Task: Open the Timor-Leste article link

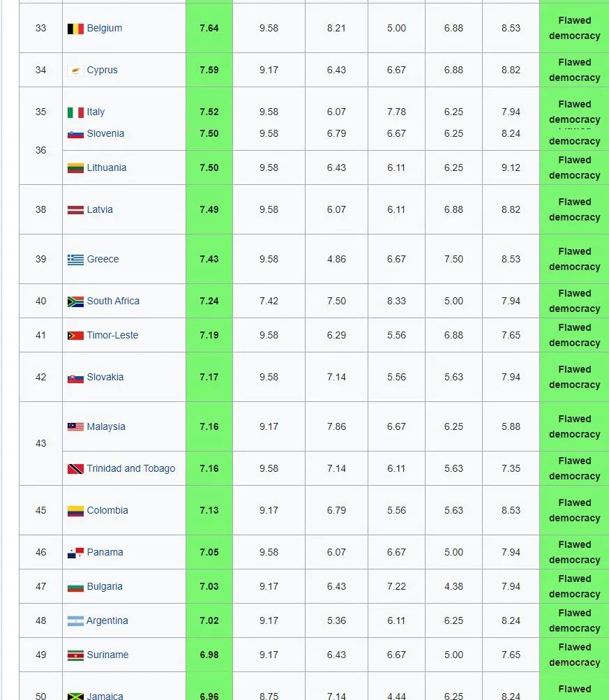Action: [112, 335]
